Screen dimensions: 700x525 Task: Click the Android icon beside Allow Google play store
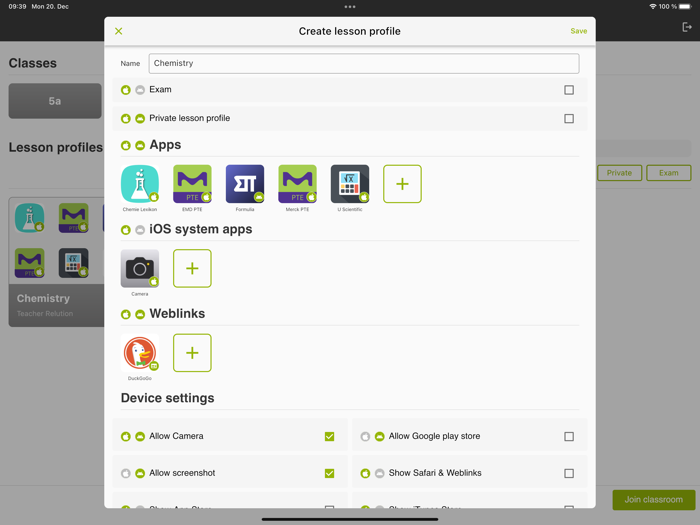point(379,436)
